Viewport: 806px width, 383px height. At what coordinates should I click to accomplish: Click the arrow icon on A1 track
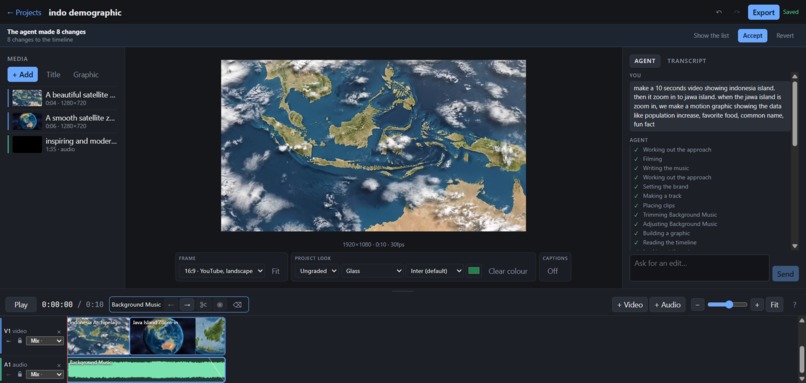pos(9,374)
